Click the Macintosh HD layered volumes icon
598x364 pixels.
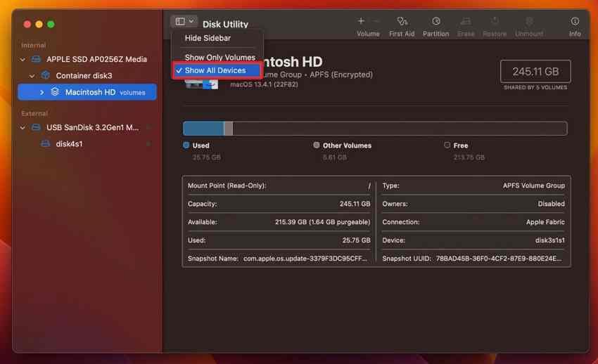[x=55, y=92]
